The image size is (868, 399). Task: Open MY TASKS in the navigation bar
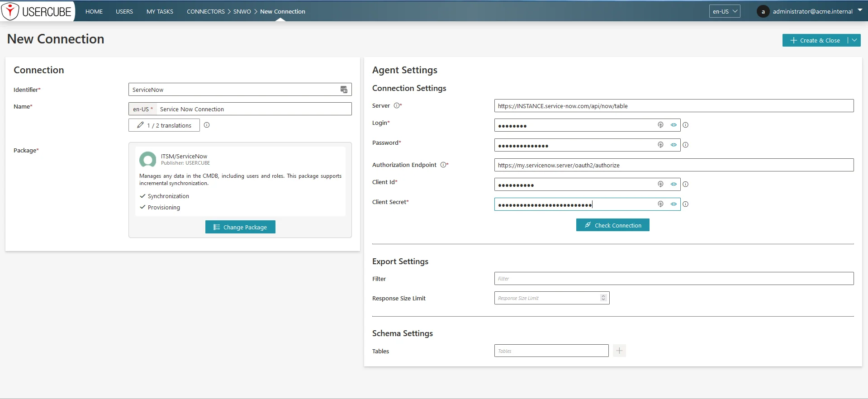tap(160, 12)
